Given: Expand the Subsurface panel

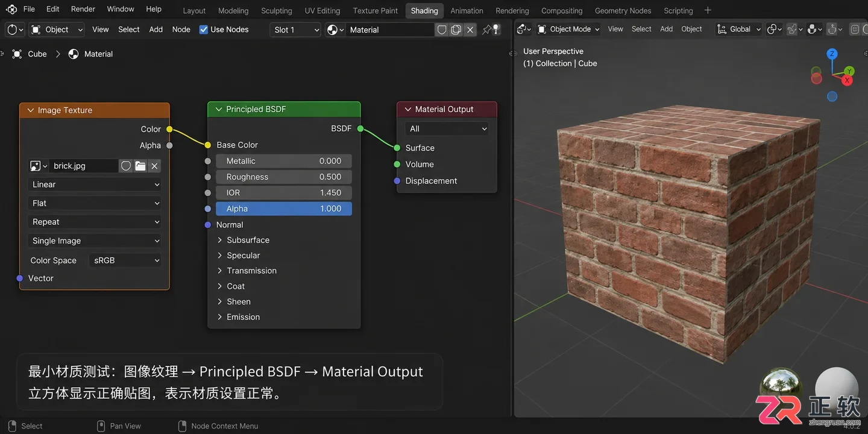Looking at the screenshot, I should (x=219, y=240).
